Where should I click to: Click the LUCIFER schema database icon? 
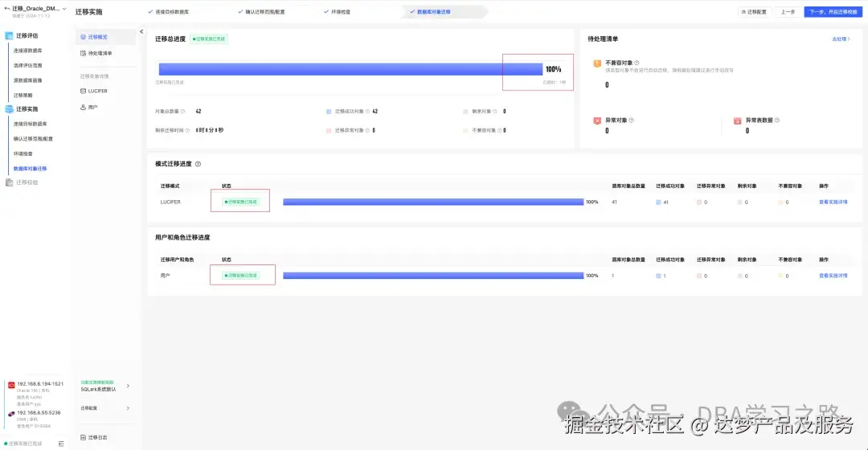coord(83,91)
